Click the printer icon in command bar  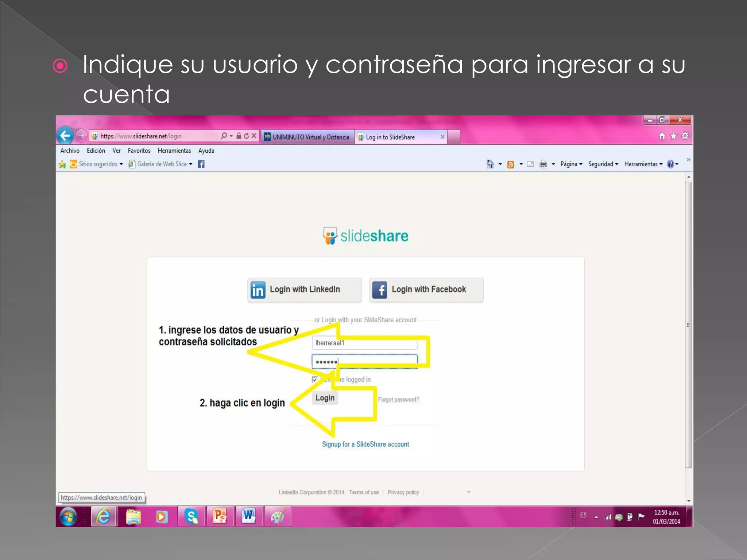[543, 164]
